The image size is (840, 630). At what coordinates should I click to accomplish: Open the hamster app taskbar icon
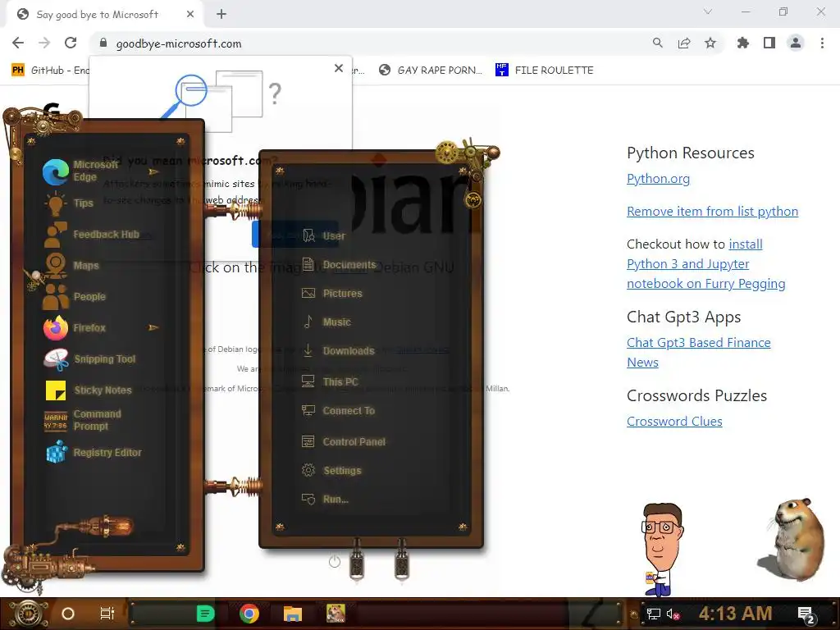(336, 614)
